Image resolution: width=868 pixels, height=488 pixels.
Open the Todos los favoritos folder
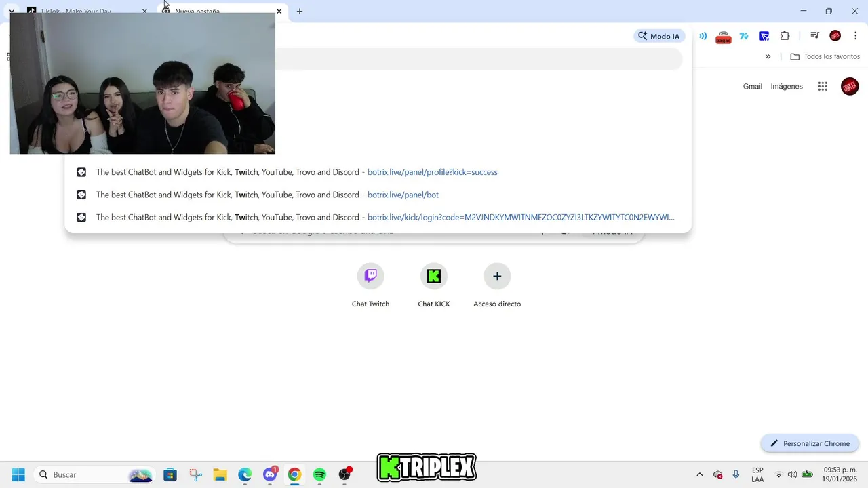point(825,57)
